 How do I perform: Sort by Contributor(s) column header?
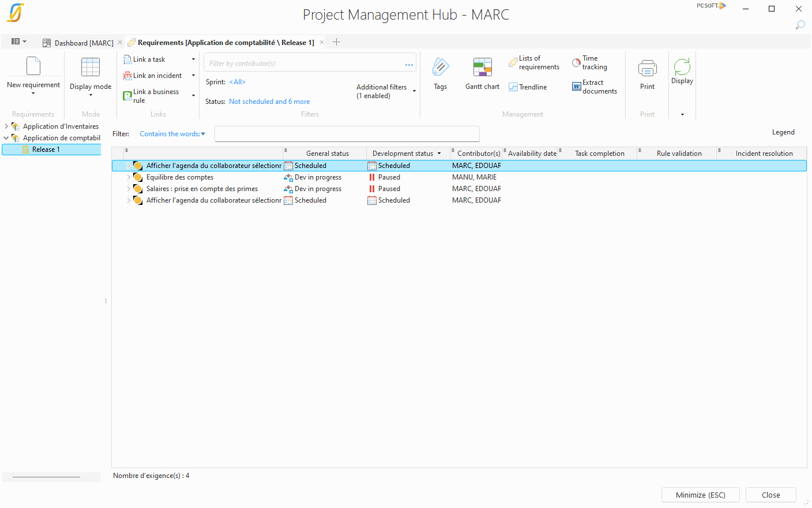pos(476,154)
